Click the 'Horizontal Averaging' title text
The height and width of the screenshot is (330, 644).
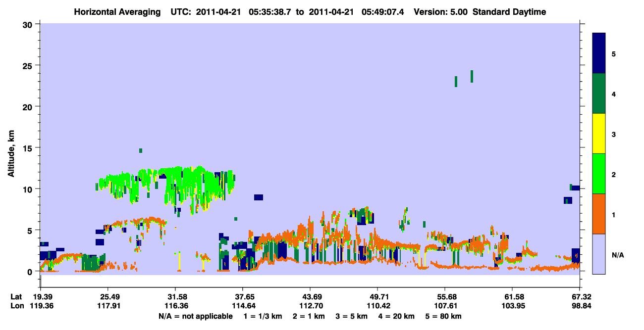pyautogui.click(x=116, y=12)
